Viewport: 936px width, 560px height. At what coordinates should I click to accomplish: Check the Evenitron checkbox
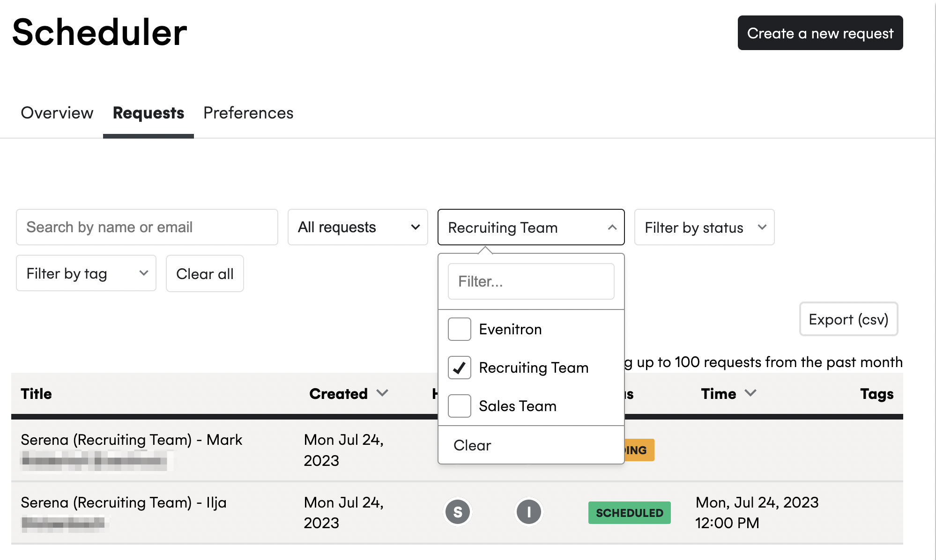click(459, 329)
